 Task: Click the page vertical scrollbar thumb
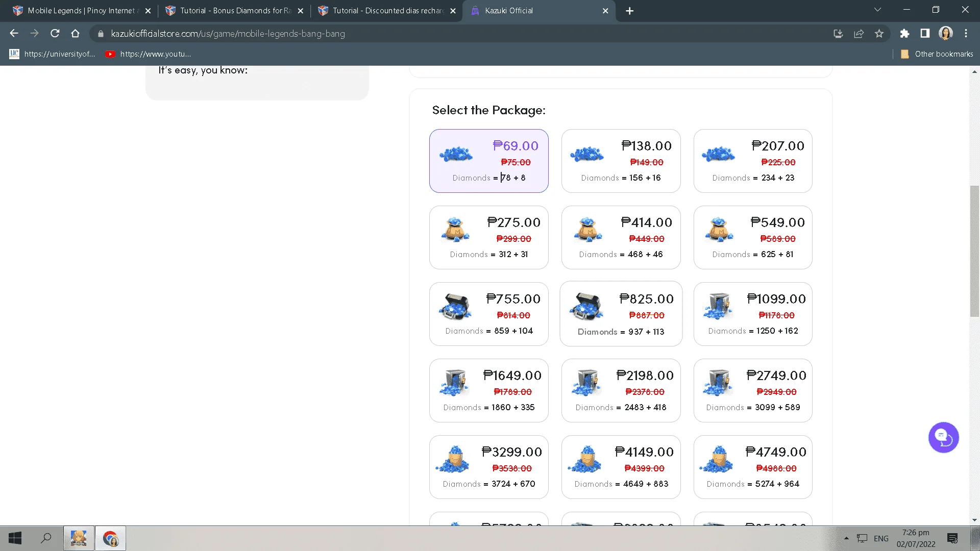tap(974, 252)
